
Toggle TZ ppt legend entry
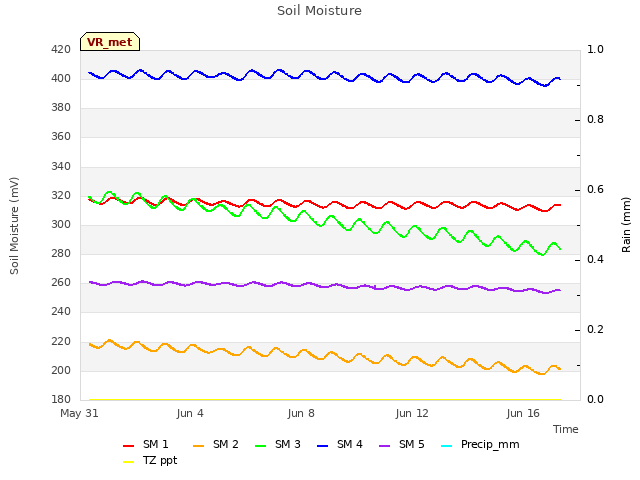click(150, 460)
